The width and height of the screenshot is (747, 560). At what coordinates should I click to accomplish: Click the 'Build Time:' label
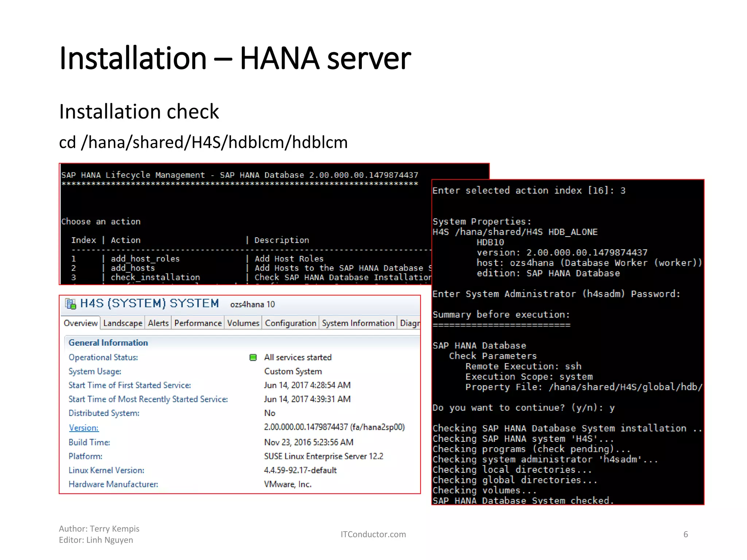point(89,442)
